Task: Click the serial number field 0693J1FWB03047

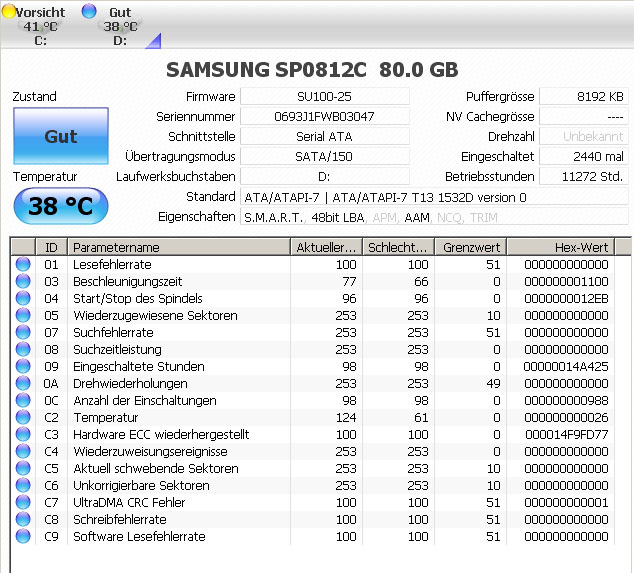Action: (325, 116)
